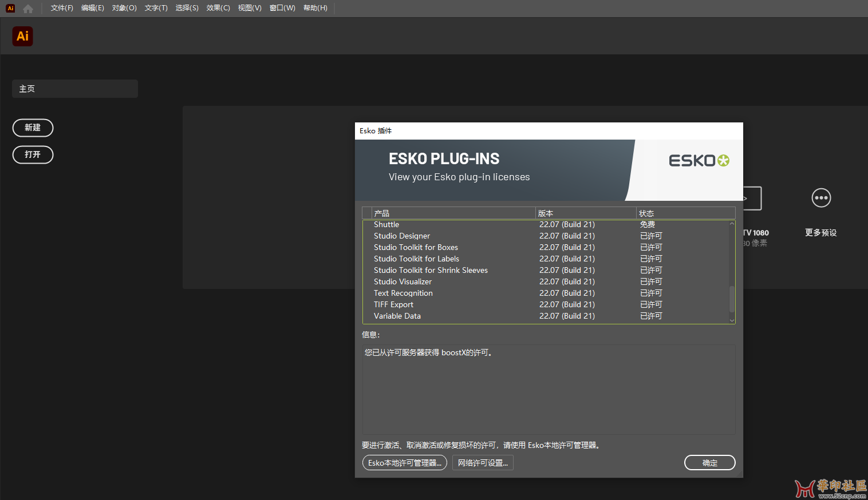Click the 免费 status of Shuttle
Image resolution: width=868 pixels, height=500 pixels.
point(648,224)
